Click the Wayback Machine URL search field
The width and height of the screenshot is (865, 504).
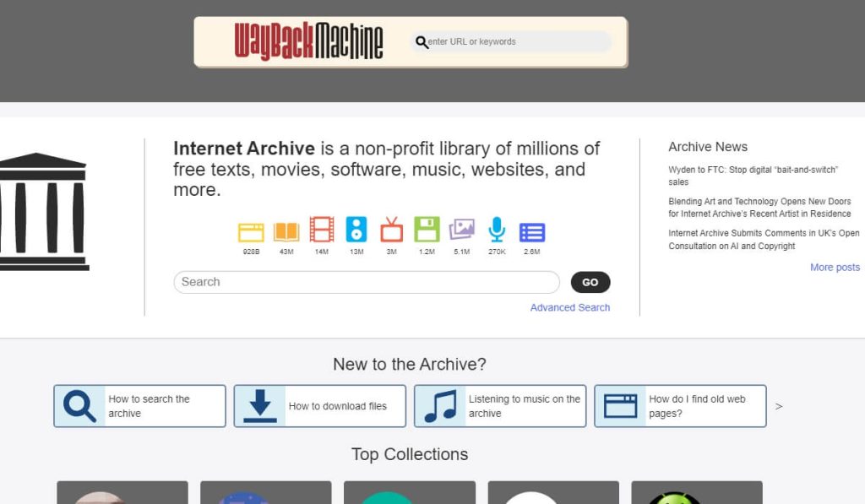(x=517, y=41)
